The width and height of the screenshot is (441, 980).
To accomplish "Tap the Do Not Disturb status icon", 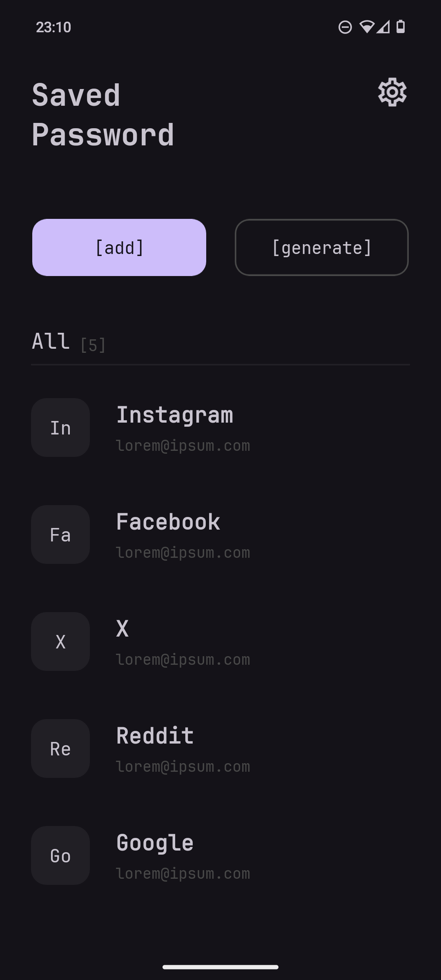I will 345,27.
